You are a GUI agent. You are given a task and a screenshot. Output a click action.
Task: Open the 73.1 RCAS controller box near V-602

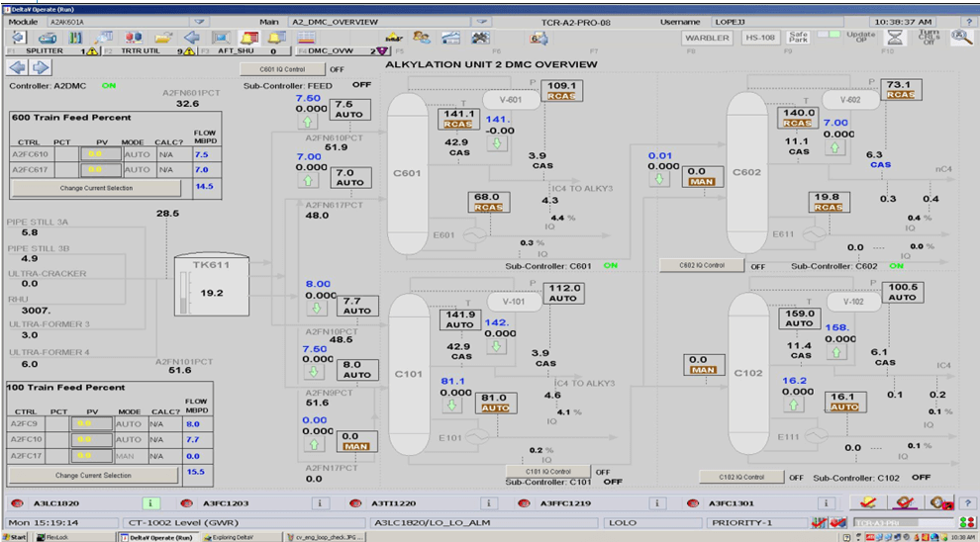901,89
